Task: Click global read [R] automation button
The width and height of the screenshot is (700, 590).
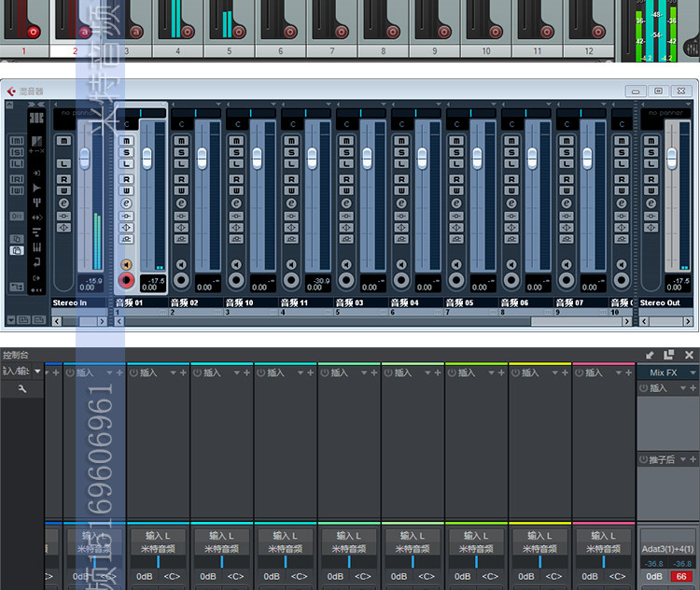Action: (17, 179)
